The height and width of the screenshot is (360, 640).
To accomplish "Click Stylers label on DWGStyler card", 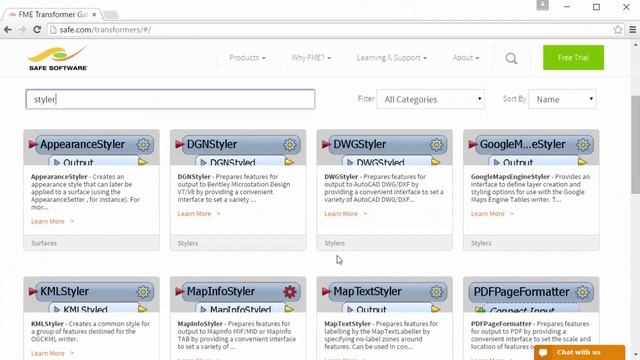I will (334, 243).
